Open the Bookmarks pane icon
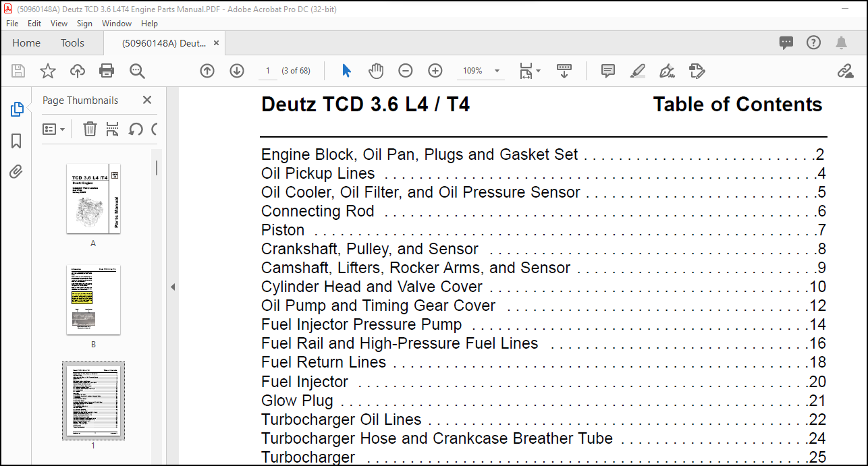868x466 pixels. click(16, 140)
